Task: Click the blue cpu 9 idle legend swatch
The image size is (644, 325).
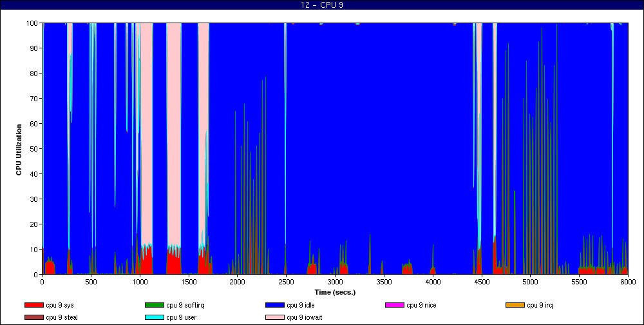Action: 275,305
